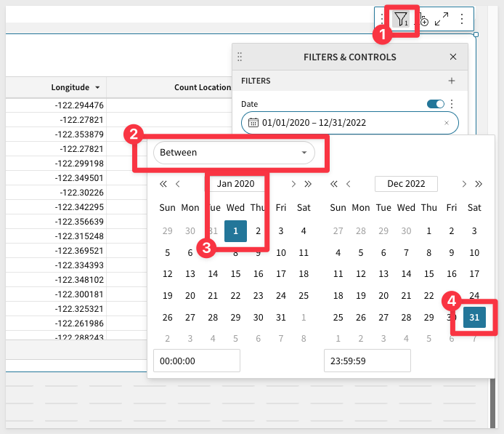This screenshot has width=504, height=434.
Task: Open the Dec 2022 month picker
Action: (405, 184)
